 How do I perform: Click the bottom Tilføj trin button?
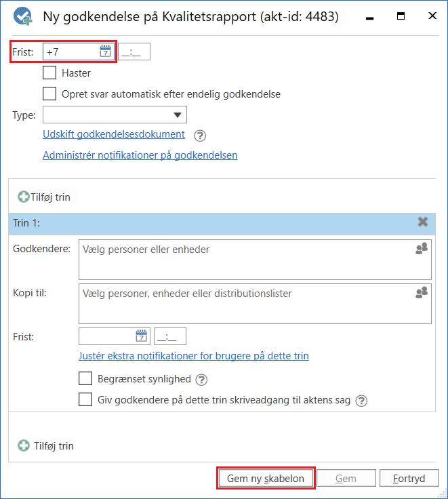click(x=46, y=446)
